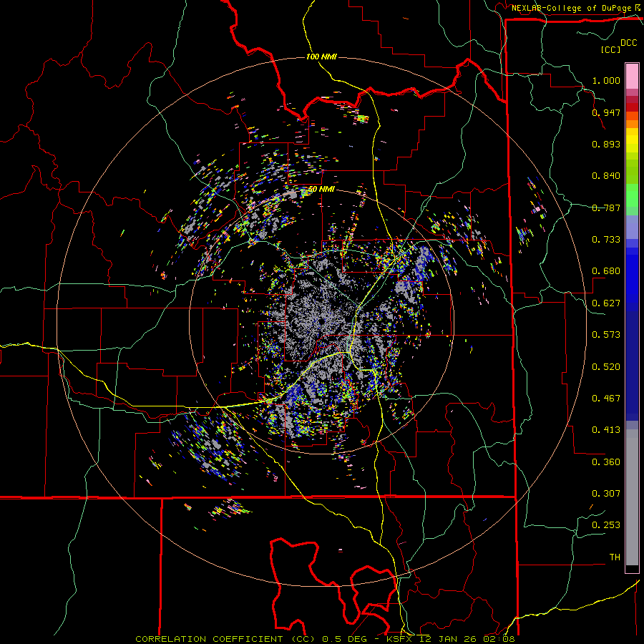
Task: Click the KSFX station identifier
Action: [401, 639]
